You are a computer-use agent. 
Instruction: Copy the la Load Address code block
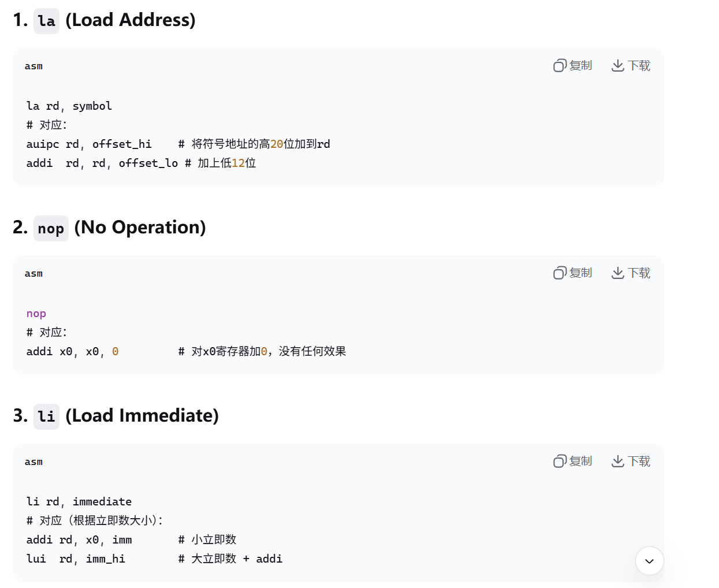coord(572,65)
